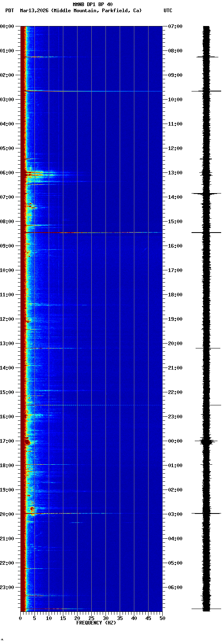Click the PDT time label '03:00'
The image size is (224, 644).
(x=7, y=100)
